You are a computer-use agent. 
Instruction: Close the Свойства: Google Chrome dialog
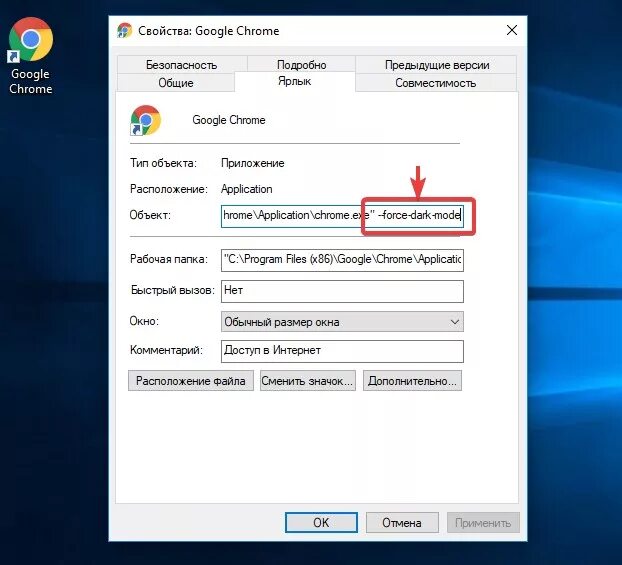pos(512,30)
